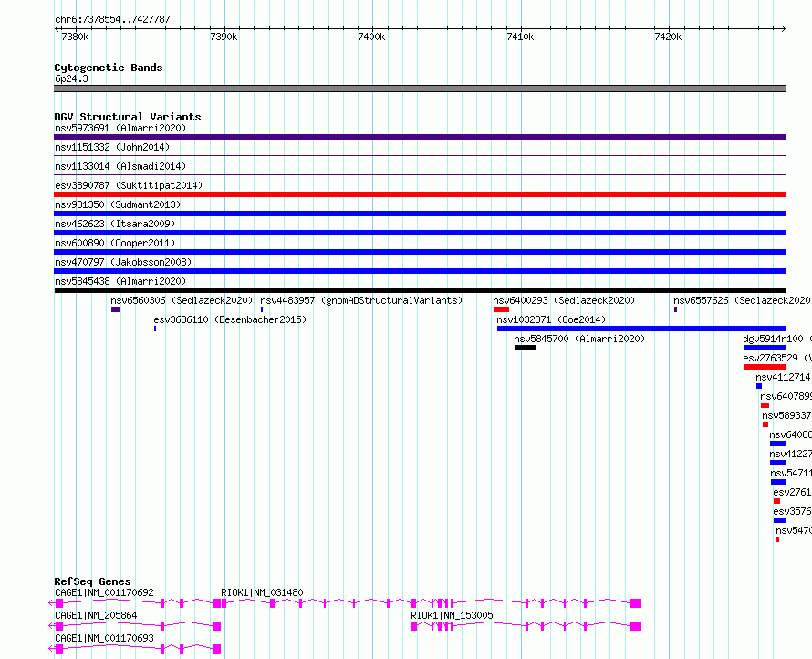
Task: Click the nsv6560306 (Sedlazeck2020) label
Action: (x=182, y=300)
